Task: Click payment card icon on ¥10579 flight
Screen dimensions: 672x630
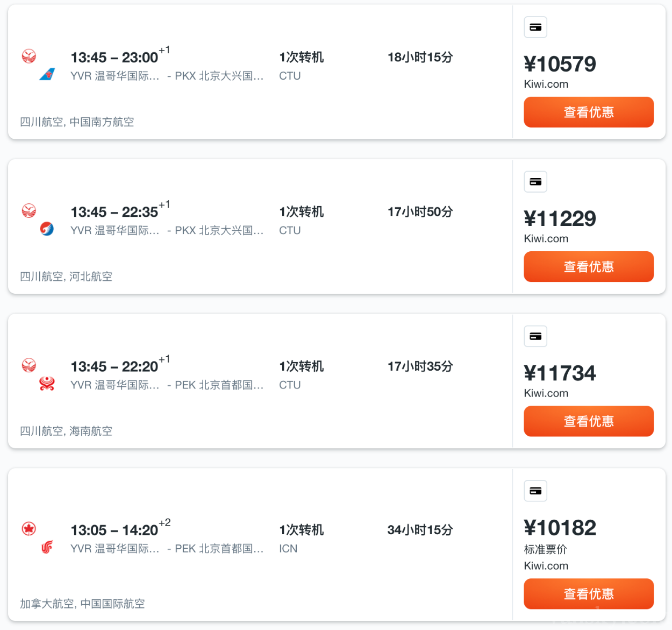Action: tap(535, 27)
